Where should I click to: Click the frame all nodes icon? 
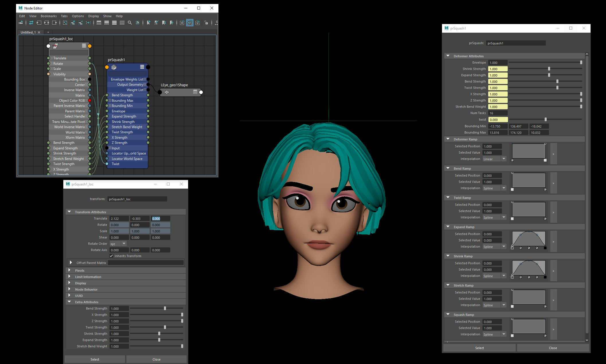pos(65,23)
